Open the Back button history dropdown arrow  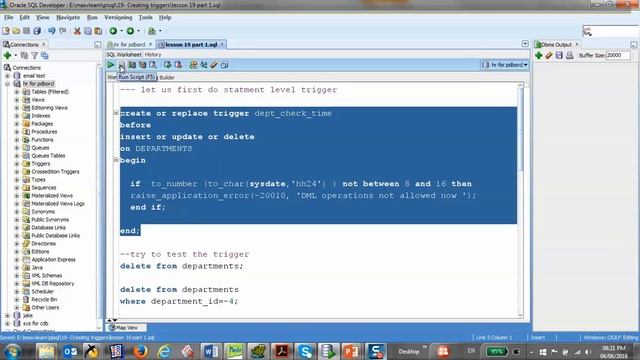coord(121,31)
